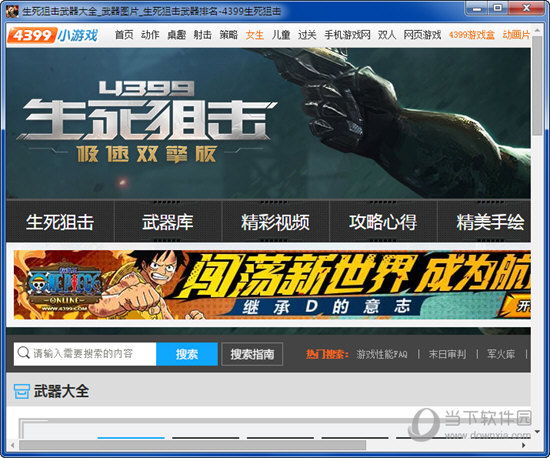Open 儿童 games category
The image size is (550, 458).
click(x=281, y=35)
